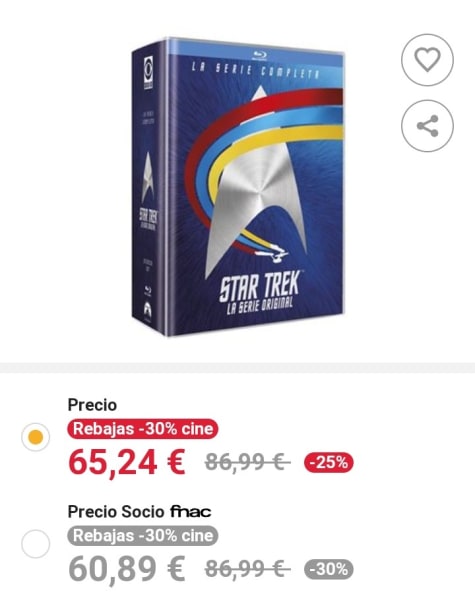Click crossed-out 86,99 € beside 60,89 €

[x=247, y=569]
